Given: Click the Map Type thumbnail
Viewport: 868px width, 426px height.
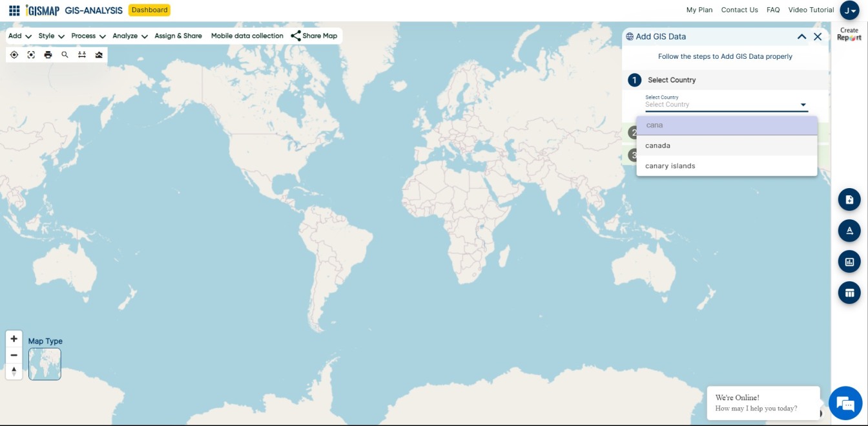Looking at the screenshot, I should pyautogui.click(x=45, y=363).
